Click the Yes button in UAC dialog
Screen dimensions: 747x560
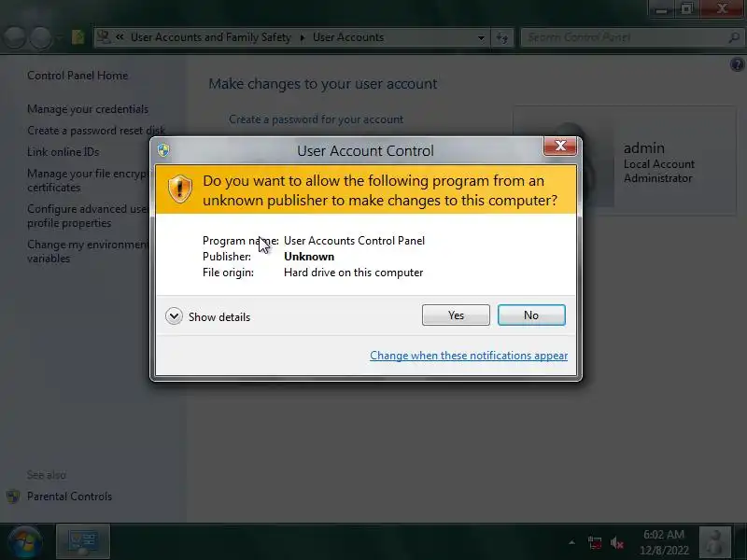pos(456,315)
